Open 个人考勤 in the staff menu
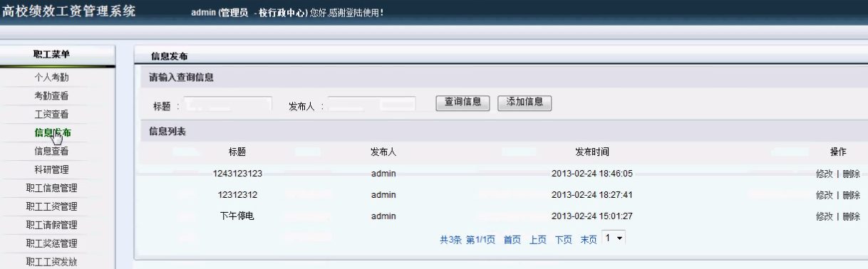The height and width of the screenshot is (269, 868). pyautogui.click(x=52, y=78)
